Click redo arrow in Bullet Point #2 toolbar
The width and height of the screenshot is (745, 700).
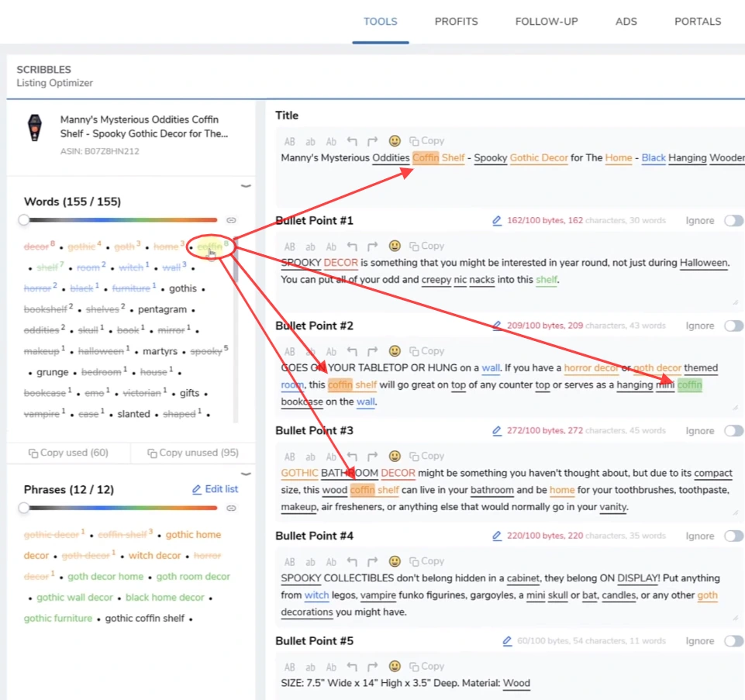373,351
